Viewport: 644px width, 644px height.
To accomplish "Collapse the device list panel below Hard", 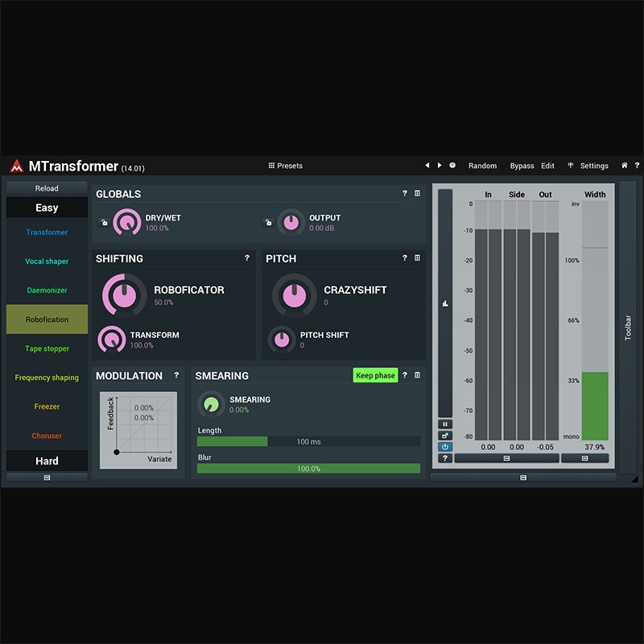I will click(x=47, y=477).
